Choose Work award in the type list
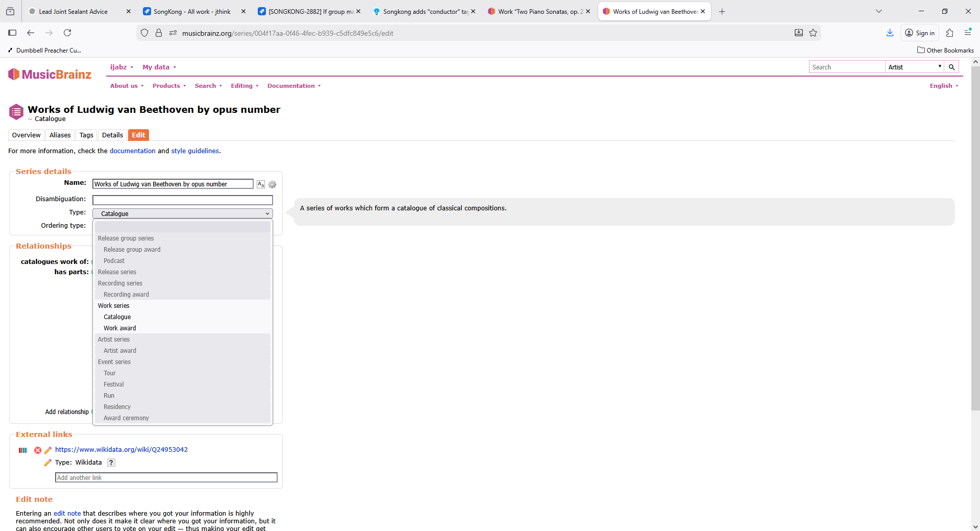980x531 pixels. 120,328
